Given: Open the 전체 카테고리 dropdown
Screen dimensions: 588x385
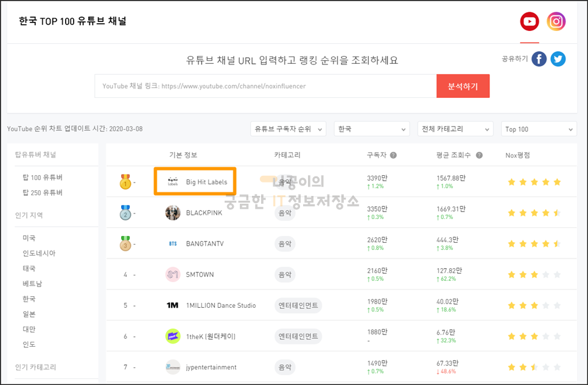Looking at the screenshot, I should click(x=455, y=129).
